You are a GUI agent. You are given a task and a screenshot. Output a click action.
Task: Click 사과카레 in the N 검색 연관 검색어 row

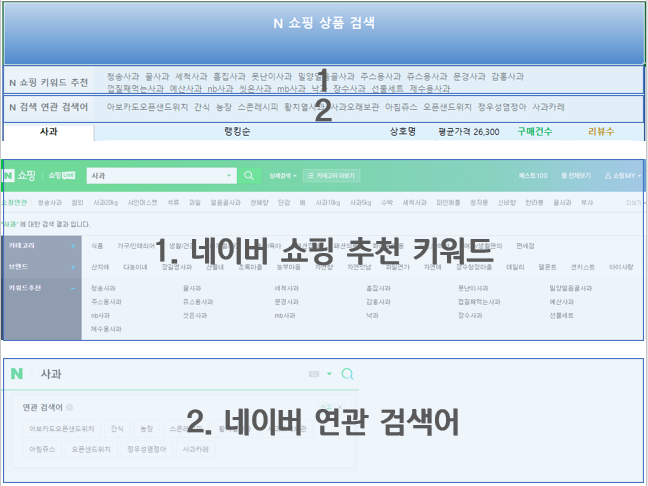click(x=548, y=107)
